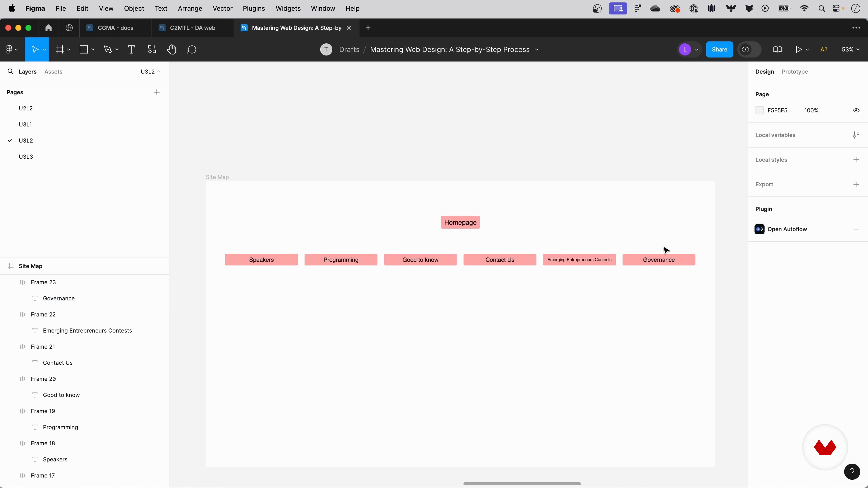Select the Pen tool

(108, 49)
